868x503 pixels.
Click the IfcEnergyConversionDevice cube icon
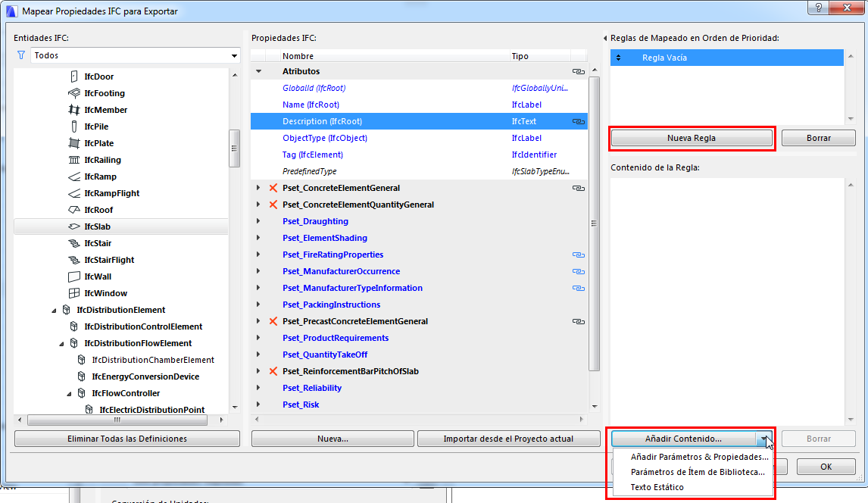[81, 376]
